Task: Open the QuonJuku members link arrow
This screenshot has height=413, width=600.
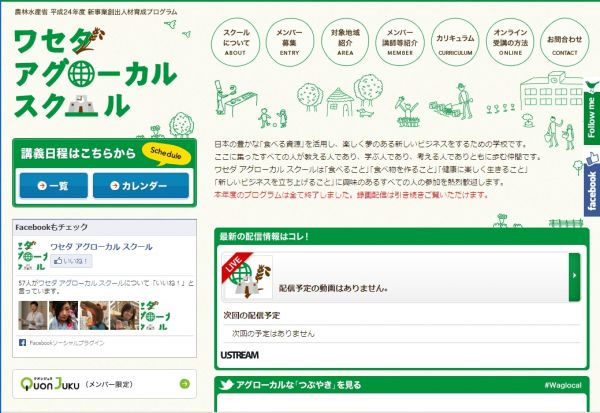Action: pyautogui.click(x=184, y=384)
